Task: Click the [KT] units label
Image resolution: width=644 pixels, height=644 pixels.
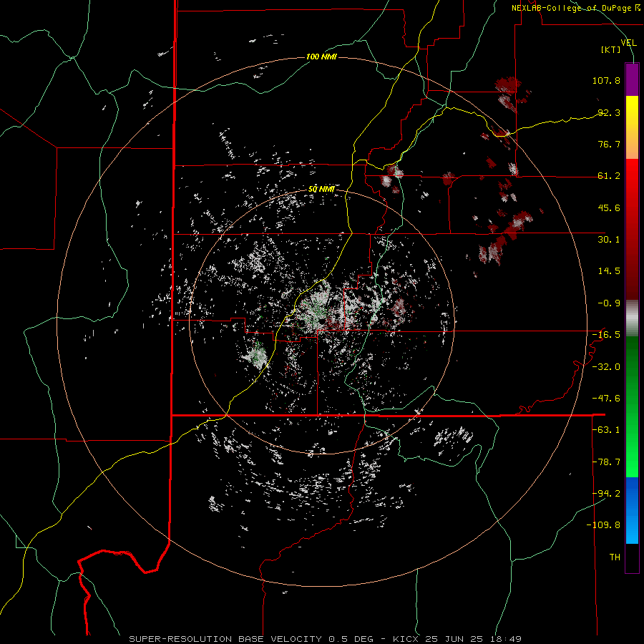Action: (x=611, y=49)
